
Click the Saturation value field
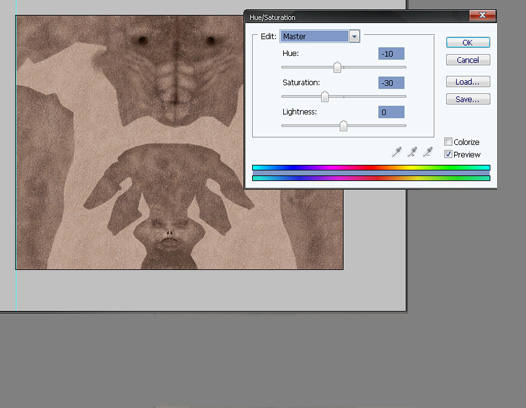point(391,83)
